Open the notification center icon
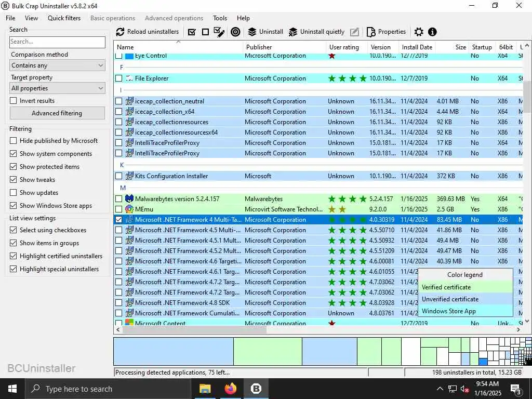 click(x=516, y=389)
